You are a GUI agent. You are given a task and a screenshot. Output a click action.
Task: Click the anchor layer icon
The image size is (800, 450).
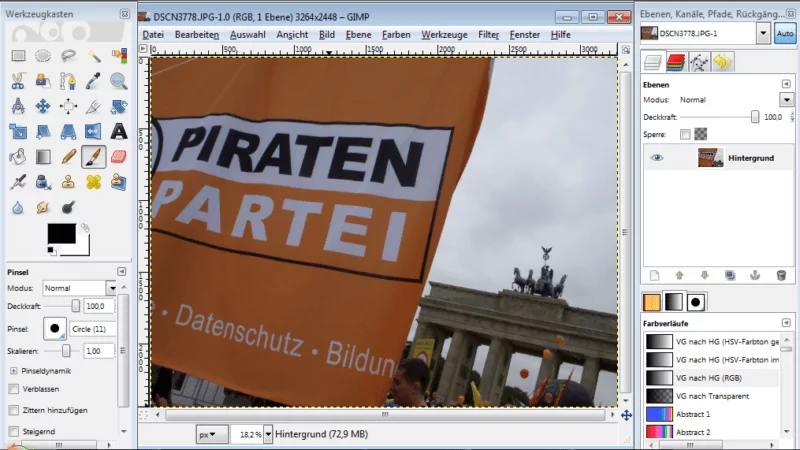pyautogui.click(x=755, y=276)
